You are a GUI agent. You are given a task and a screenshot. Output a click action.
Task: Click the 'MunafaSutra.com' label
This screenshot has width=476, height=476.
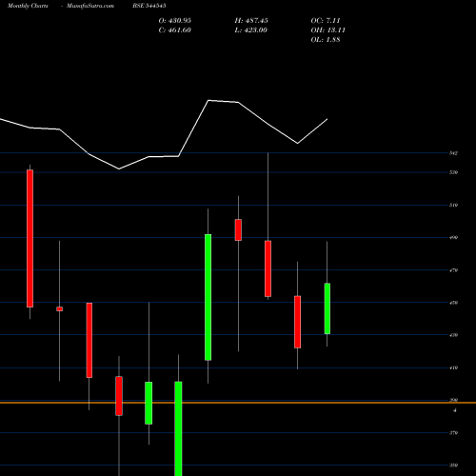(x=90, y=6)
